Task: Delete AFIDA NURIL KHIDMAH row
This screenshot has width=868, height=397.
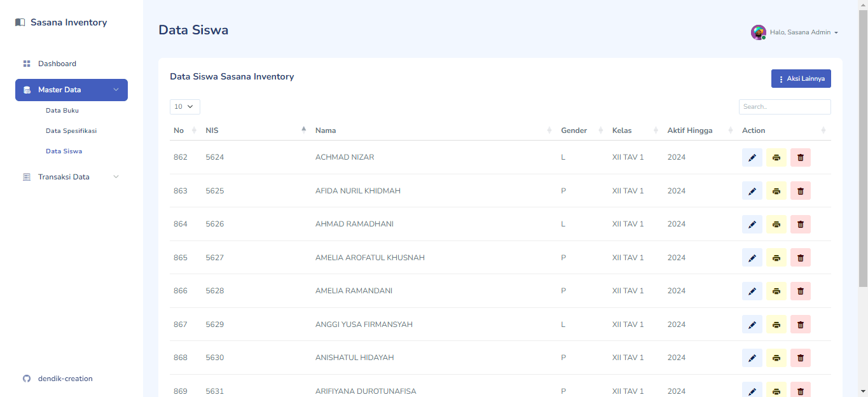Action: coord(801,191)
